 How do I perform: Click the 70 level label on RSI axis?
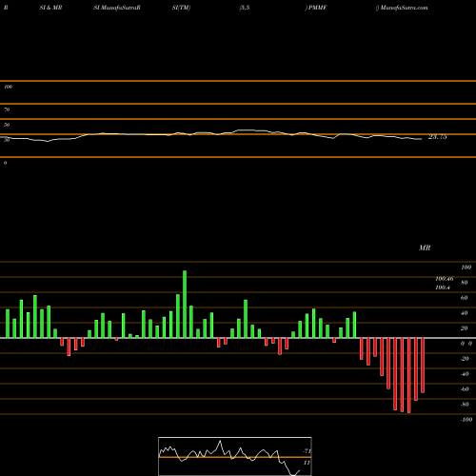pyautogui.click(x=7, y=109)
